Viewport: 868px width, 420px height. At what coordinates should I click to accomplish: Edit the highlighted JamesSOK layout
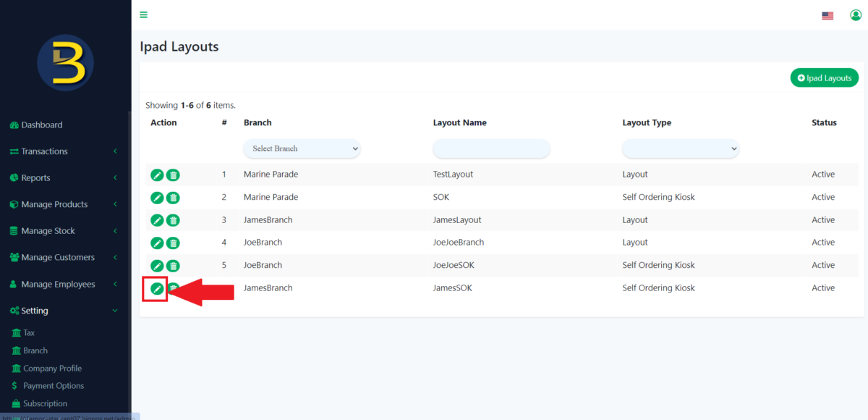click(157, 287)
